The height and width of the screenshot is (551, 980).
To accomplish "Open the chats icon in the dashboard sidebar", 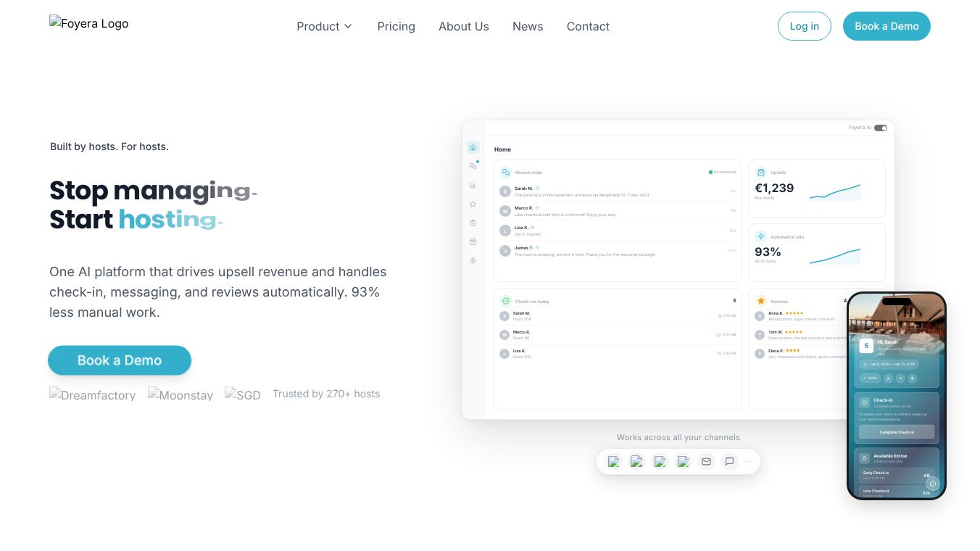I will pos(473,166).
